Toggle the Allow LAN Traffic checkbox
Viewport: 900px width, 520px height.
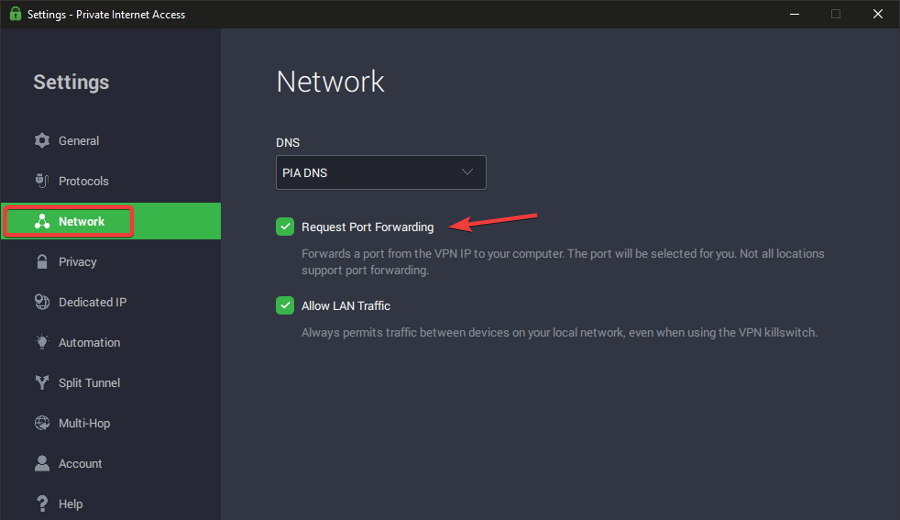tap(285, 306)
